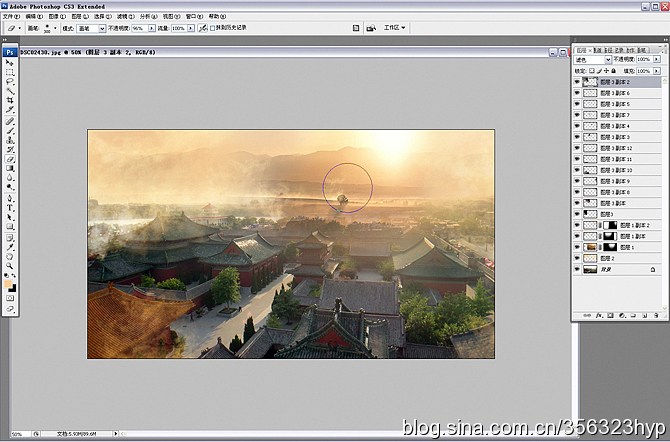Select the Zoom magnifier tool

(x=10, y=266)
